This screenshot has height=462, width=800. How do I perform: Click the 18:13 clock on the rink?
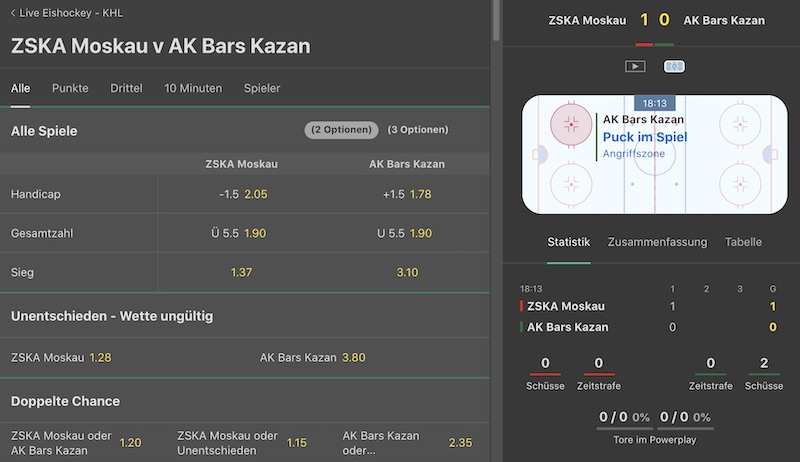click(655, 104)
